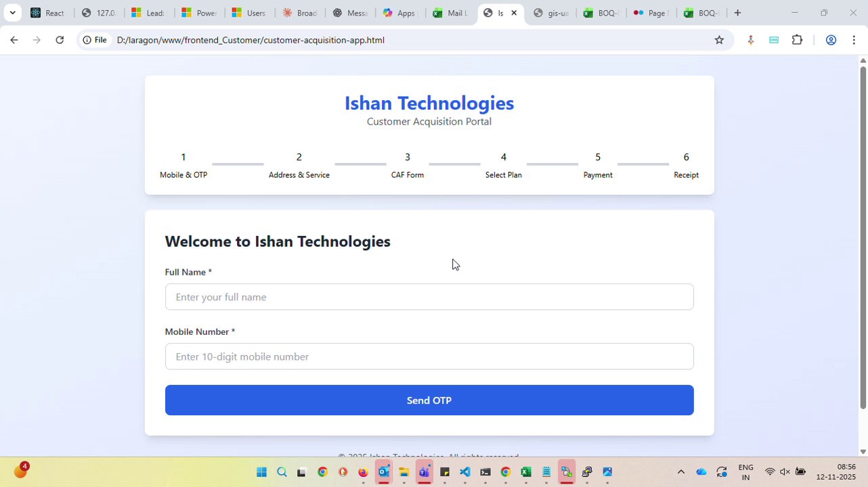Open Excel from the taskbar
This screenshot has width=868, height=487.
click(525, 472)
